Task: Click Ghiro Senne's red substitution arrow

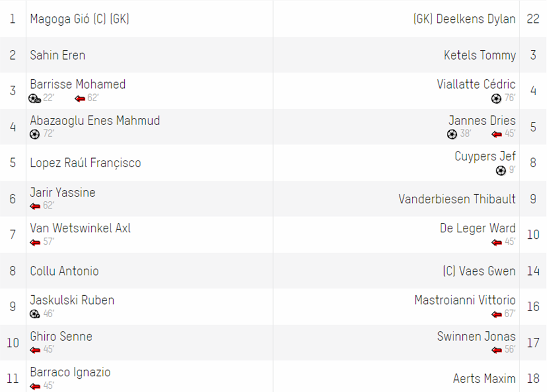Action: pos(35,350)
